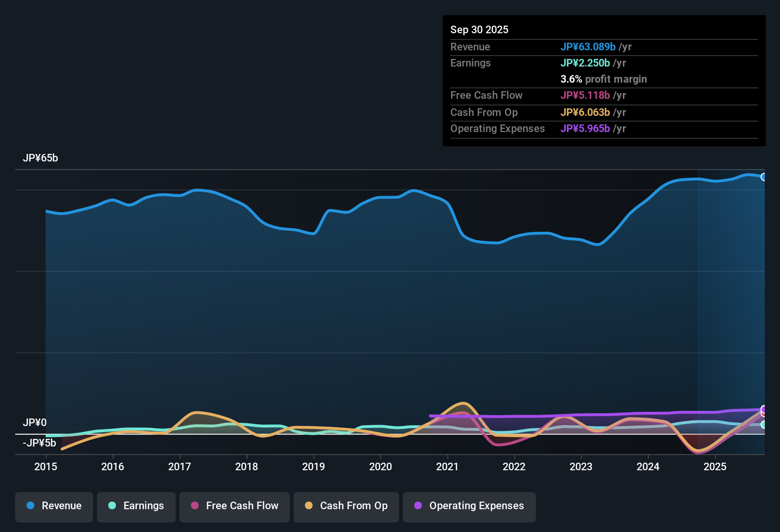Image resolution: width=780 pixels, height=532 pixels.
Task: Select the orange Cash From Op legend dot
Action: coord(309,506)
